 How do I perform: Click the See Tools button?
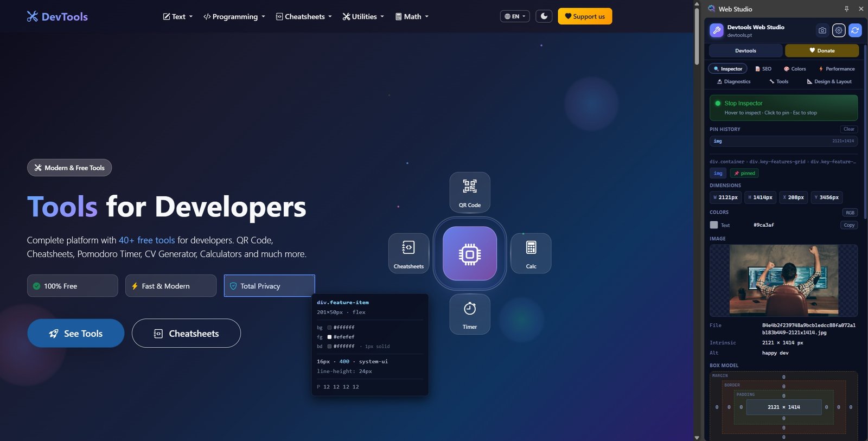point(76,333)
